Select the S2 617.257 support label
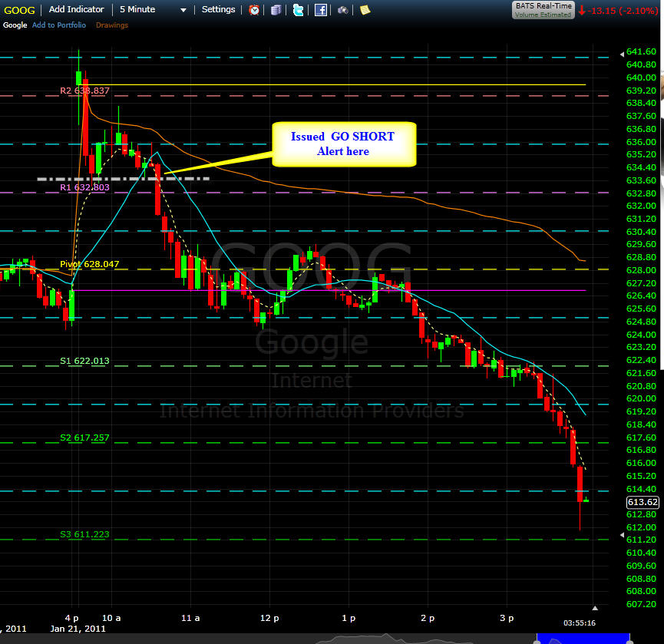Image resolution: width=664 pixels, height=644 pixels. (84, 438)
